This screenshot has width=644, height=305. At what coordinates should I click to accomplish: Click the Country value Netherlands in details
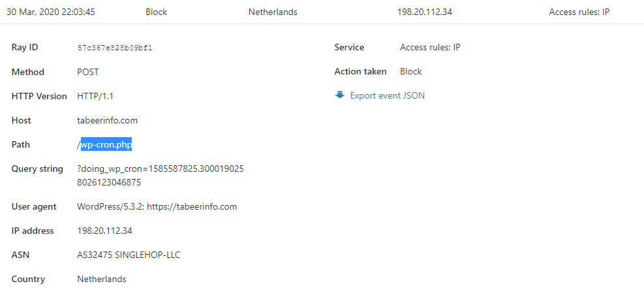102,279
